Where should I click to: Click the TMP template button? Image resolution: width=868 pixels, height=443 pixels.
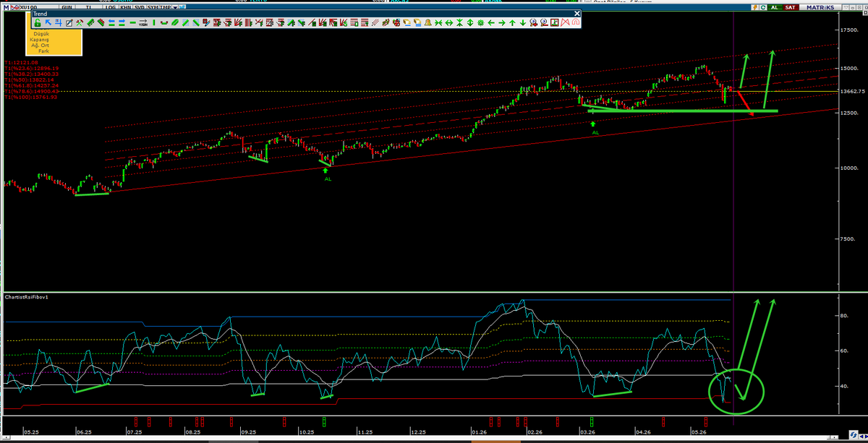click(166, 7)
